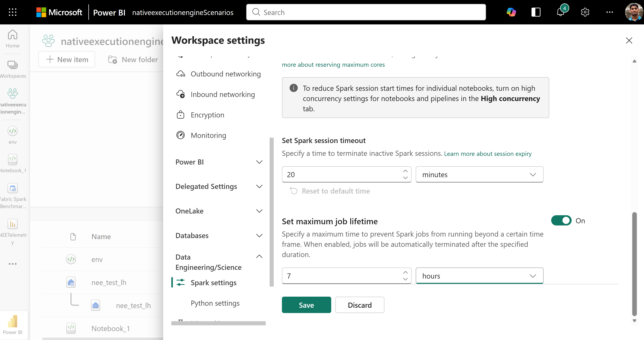Click the settings menu horizontal scrollbar
The width and height of the screenshot is (644, 340).
[218, 323]
